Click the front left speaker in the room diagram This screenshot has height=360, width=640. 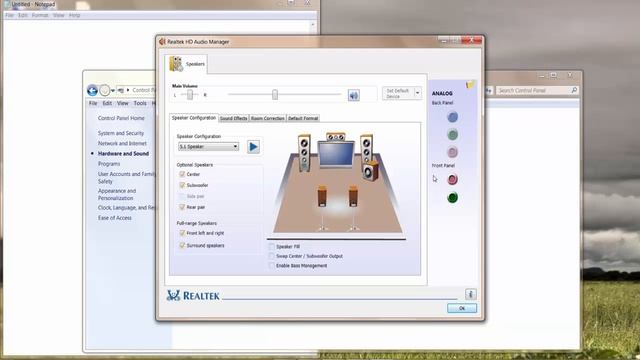[x=304, y=153]
